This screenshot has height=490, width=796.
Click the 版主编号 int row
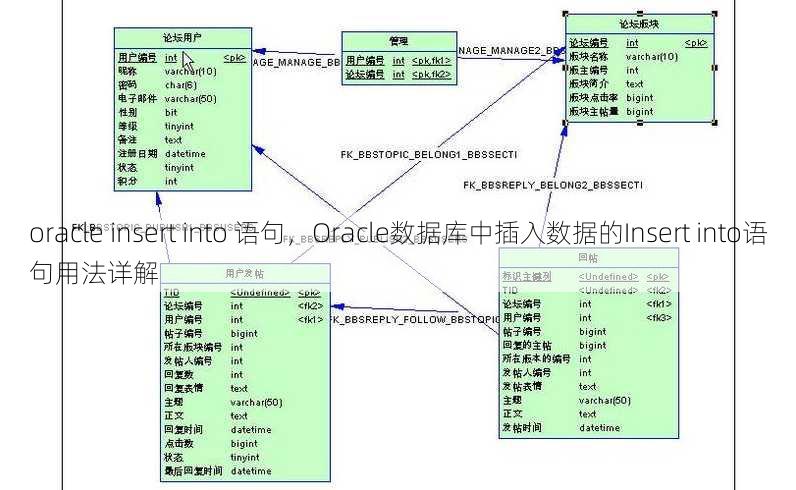point(604,71)
